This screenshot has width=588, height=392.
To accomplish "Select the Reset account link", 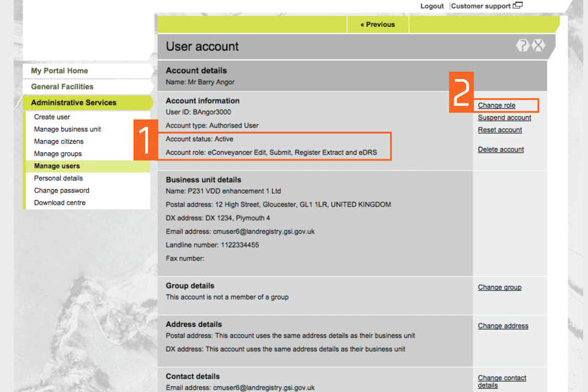I will (x=500, y=130).
